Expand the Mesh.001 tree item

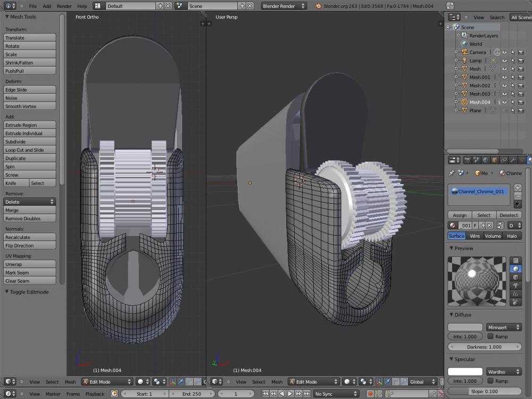pos(456,77)
